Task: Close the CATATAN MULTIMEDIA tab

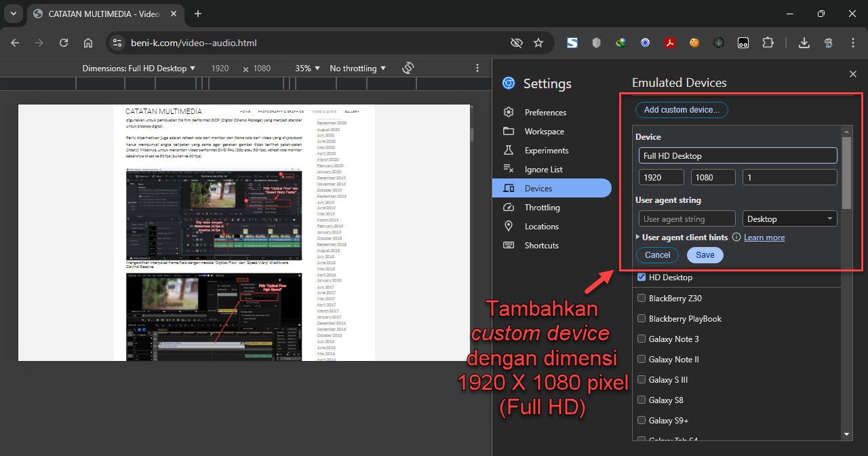Action: (x=172, y=14)
